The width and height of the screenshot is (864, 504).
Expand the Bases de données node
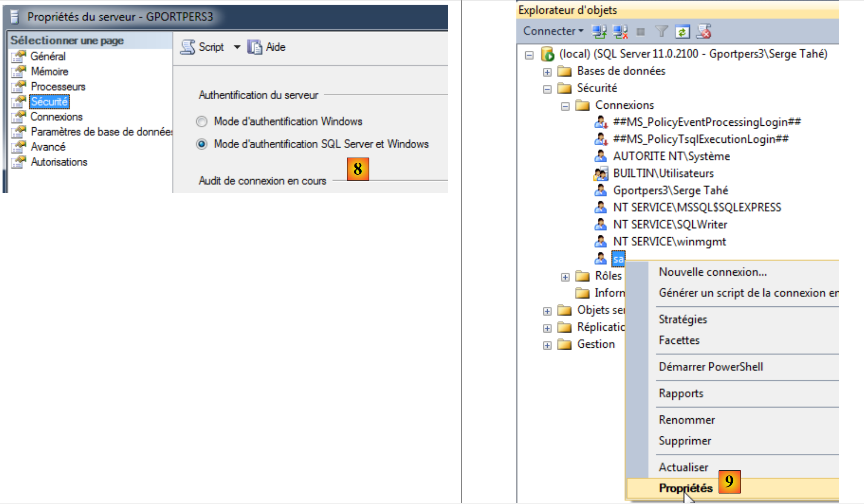pyautogui.click(x=547, y=72)
